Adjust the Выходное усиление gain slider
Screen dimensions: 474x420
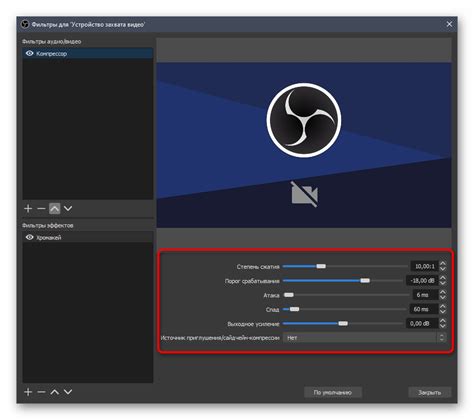[x=343, y=324]
